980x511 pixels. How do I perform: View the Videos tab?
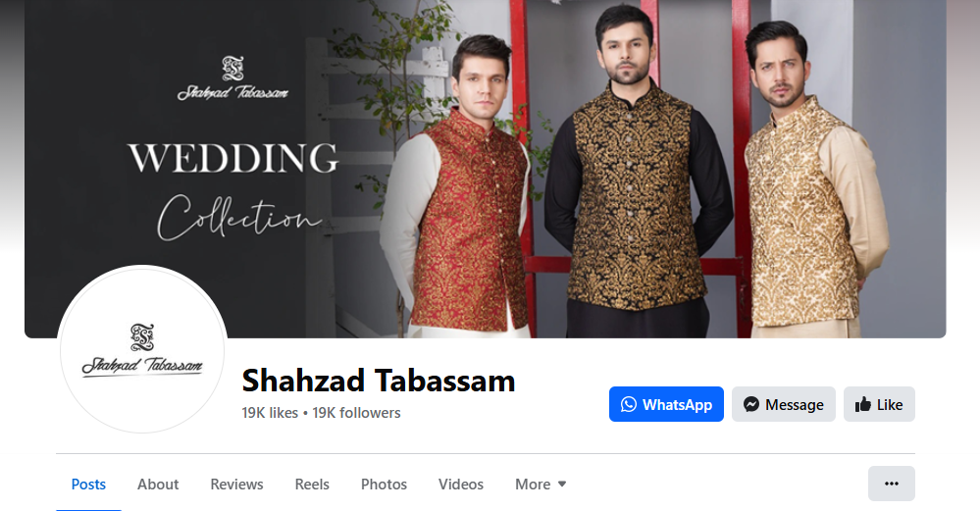pos(461,485)
